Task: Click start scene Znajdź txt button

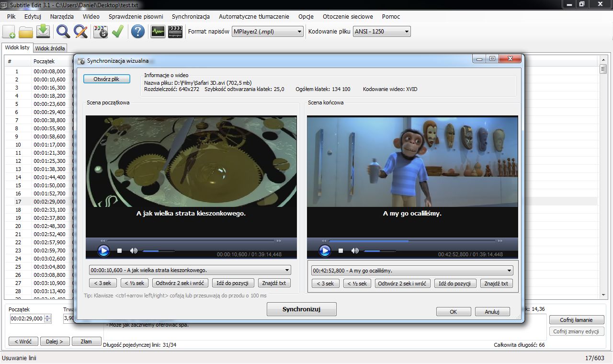Action: (x=274, y=283)
